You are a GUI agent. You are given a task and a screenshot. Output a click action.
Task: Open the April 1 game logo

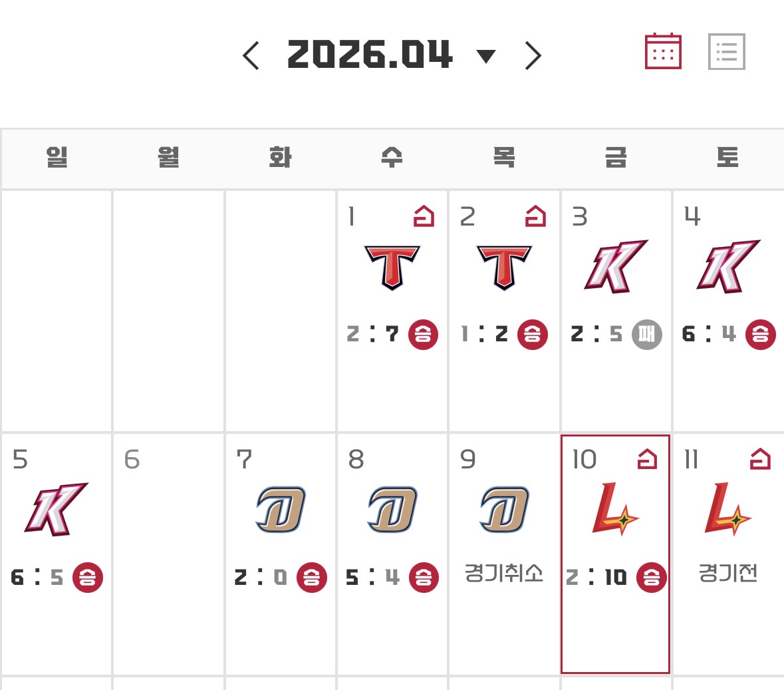tap(392, 267)
